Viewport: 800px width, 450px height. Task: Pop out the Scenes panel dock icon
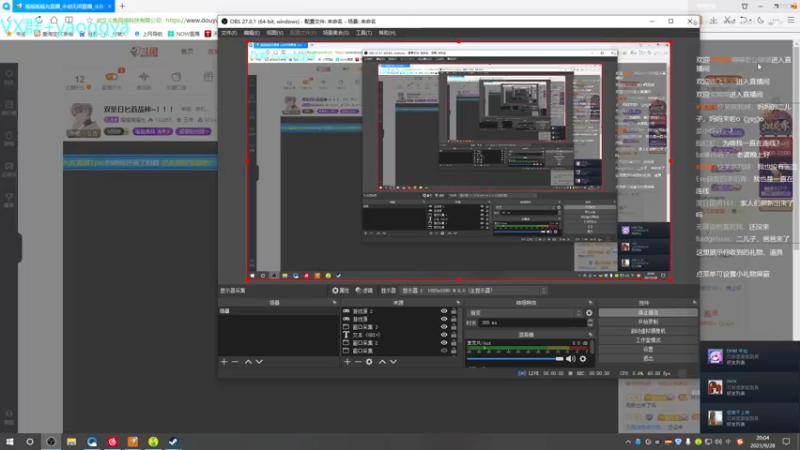point(335,303)
